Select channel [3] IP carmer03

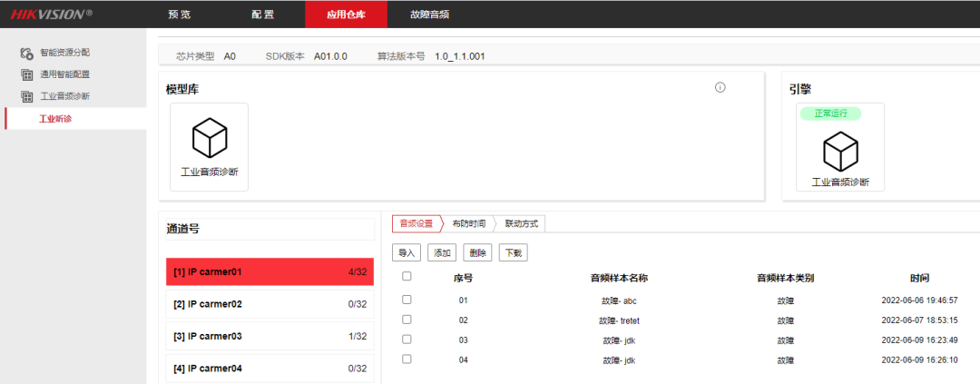pyautogui.click(x=269, y=337)
